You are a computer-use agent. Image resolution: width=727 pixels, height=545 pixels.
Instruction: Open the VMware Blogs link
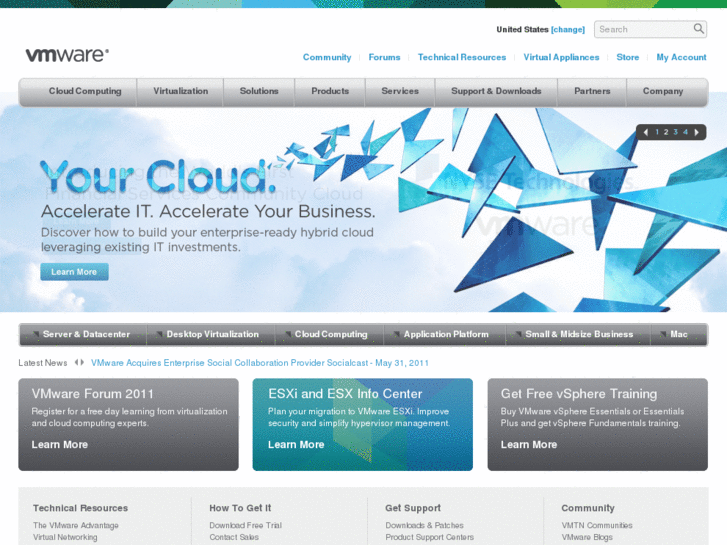[587, 537]
